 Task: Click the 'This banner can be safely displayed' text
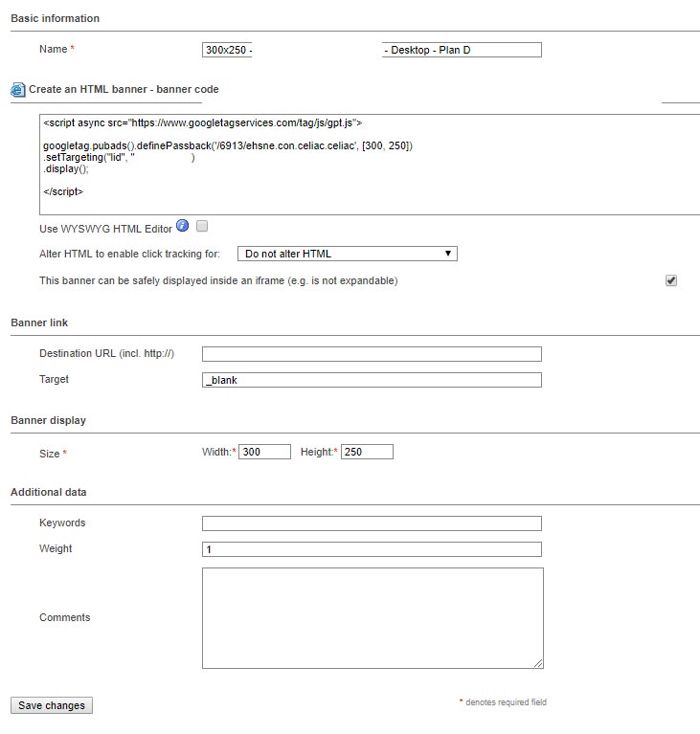click(218, 280)
